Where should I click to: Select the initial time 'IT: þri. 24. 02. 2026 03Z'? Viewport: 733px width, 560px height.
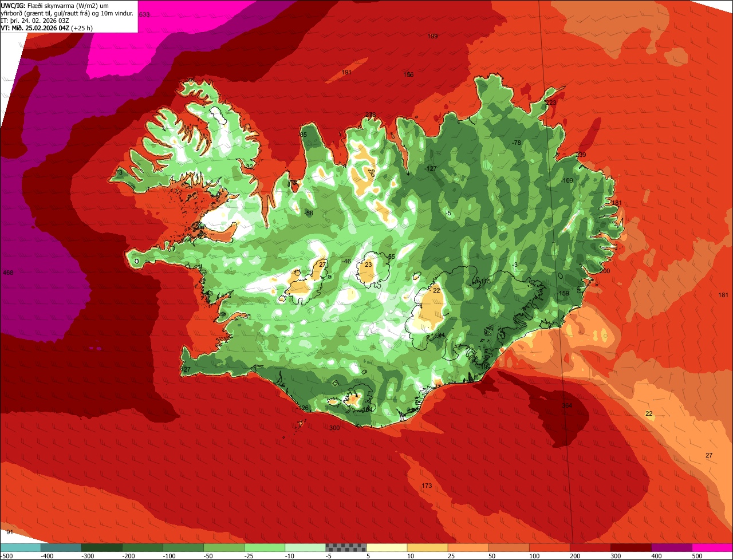tap(35, 21)
